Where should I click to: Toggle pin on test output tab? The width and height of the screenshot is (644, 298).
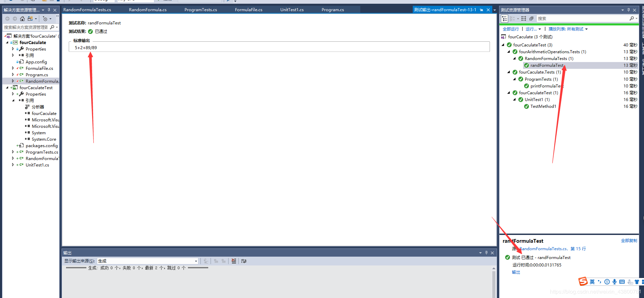(481, 10)
